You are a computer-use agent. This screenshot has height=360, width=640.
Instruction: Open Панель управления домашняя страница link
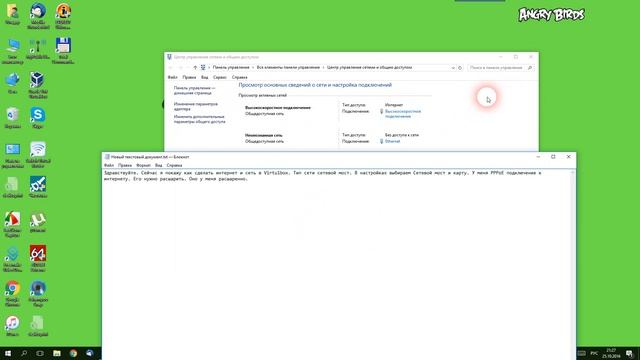coord(194,90)
